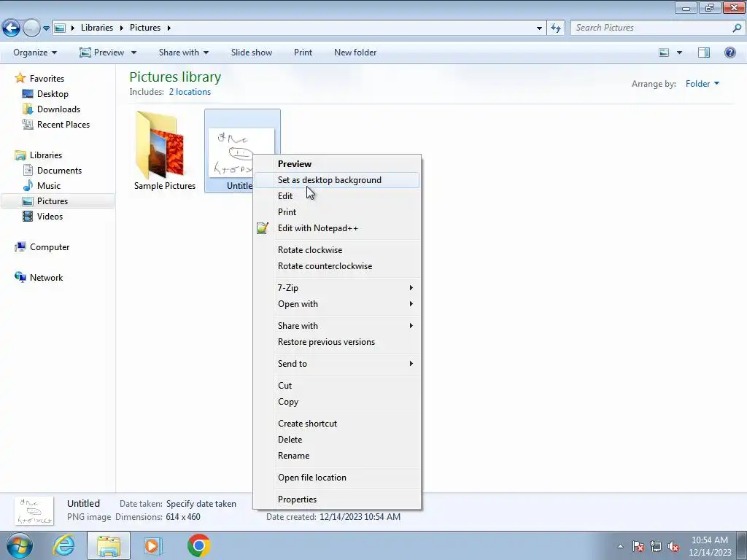Screen dimensions: 747x560
Task: Open Computer in navigation pane
Action: pos(50,247)
